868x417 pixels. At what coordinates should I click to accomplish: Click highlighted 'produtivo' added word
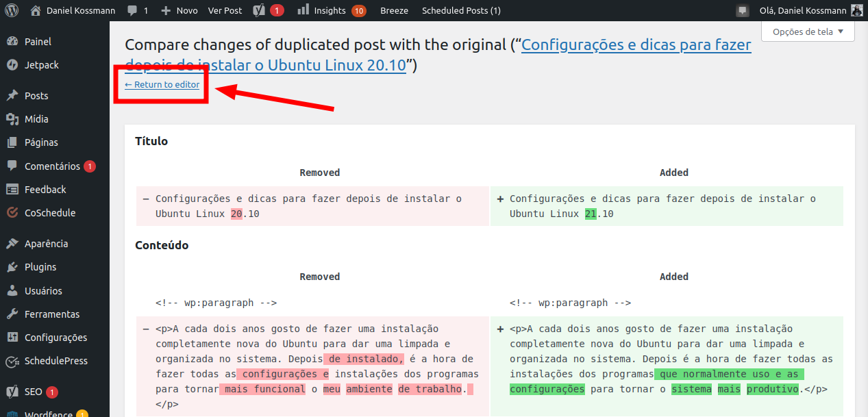pos(773,389)
